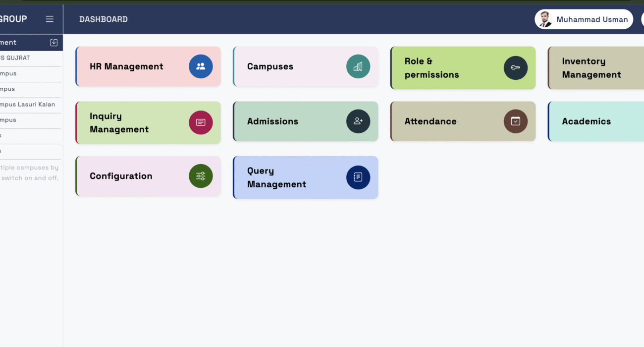Click the key icon for Role & permissions
The image size is (644, 347).
click(x=516, y=68)
